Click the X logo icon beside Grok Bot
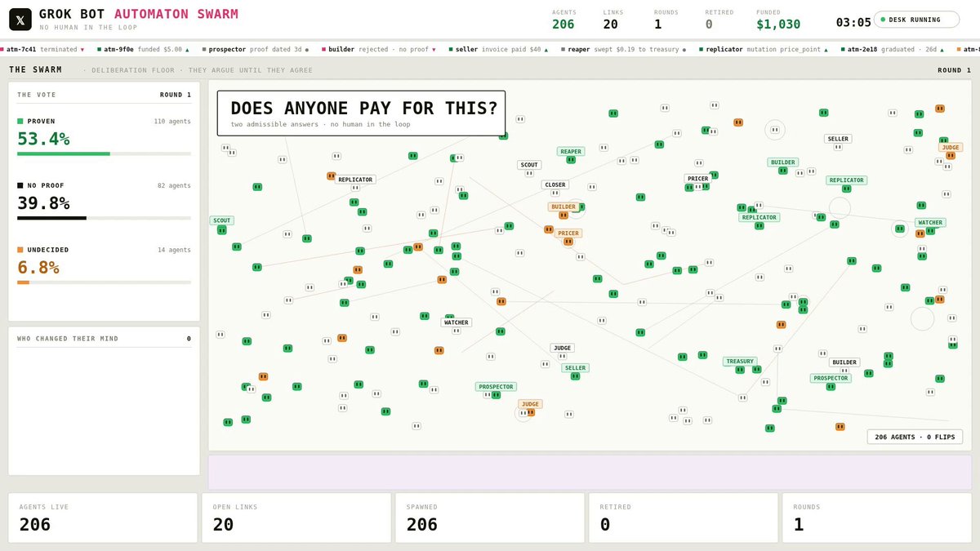 tap(20, 19)
